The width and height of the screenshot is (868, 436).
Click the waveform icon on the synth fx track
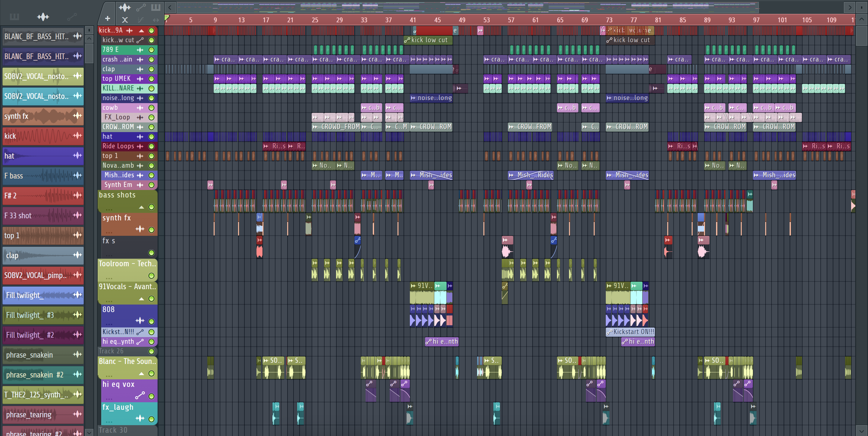pos(140,229)
